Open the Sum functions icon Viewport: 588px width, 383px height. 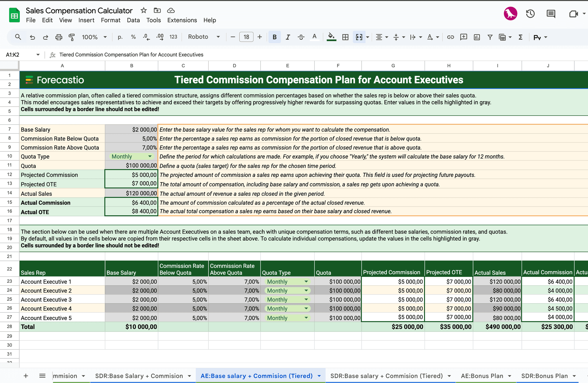tap(520, 37)
